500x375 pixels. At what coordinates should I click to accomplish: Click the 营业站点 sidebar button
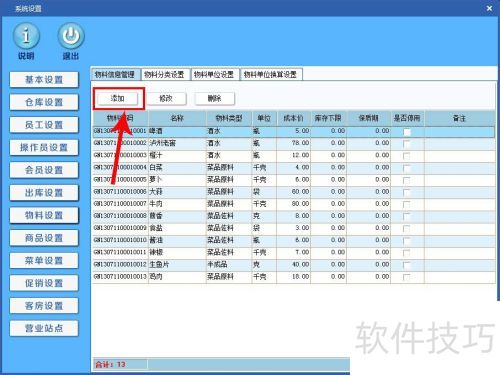tap(44, 328)
